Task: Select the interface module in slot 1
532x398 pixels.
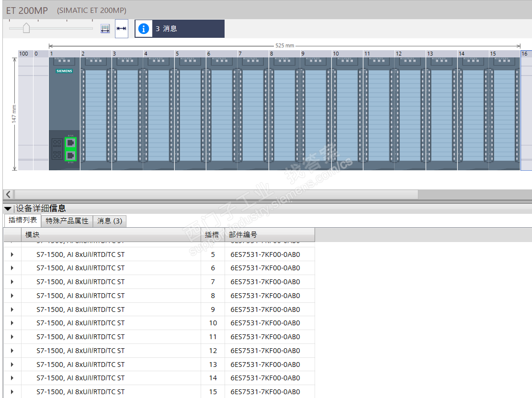Action: pyautogui.click(x=65, y=113)
